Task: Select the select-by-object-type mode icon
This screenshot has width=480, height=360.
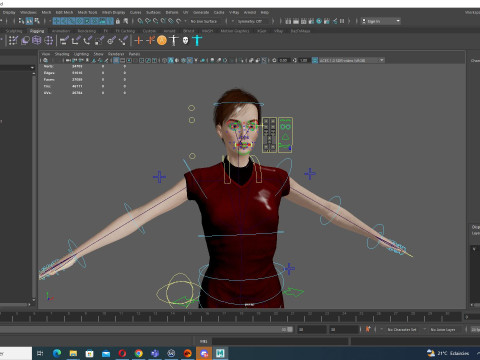Action: click(x=29, y=21)
